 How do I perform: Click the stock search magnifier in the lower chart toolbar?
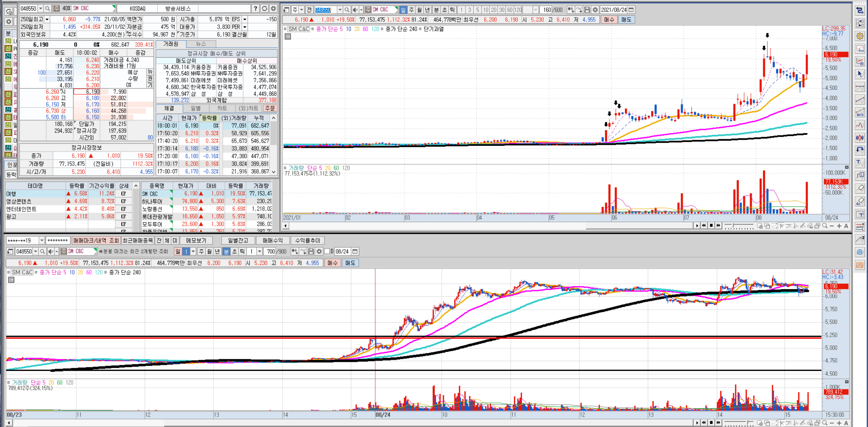(x=42, y=251)
